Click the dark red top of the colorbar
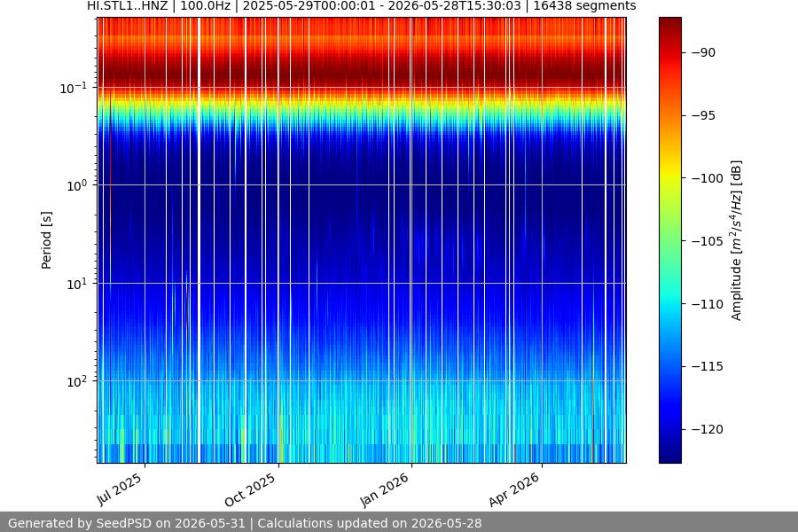The width and height of the screenshot is (798, 532). point(669,26)
